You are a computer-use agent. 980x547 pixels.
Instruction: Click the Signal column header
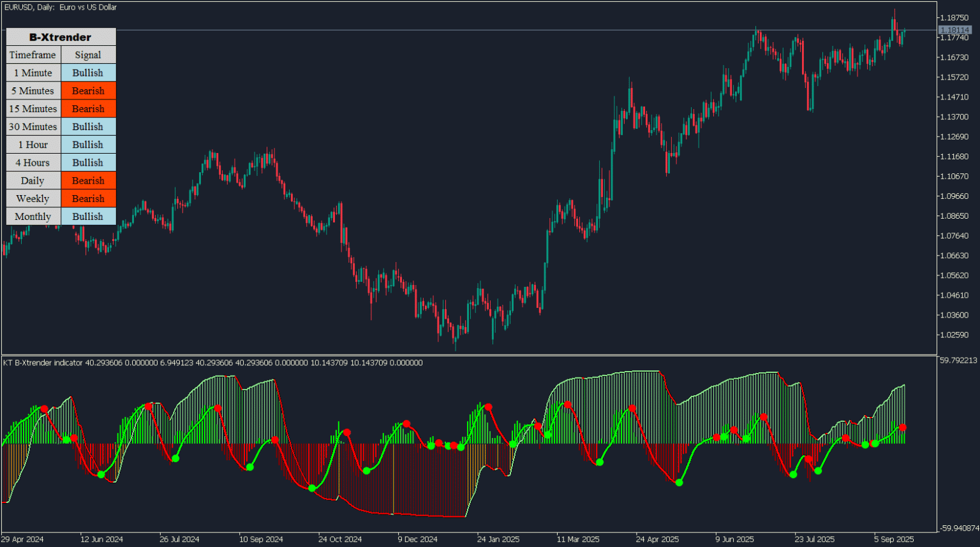[87, 55]
